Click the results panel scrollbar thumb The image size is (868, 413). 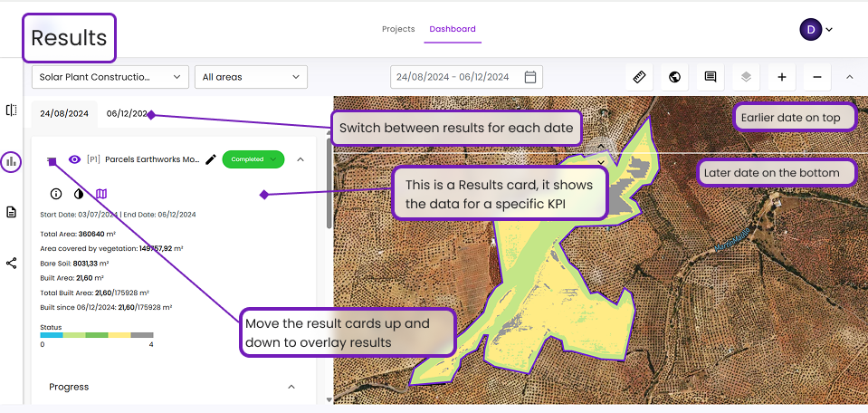click(x=329, y=185)
